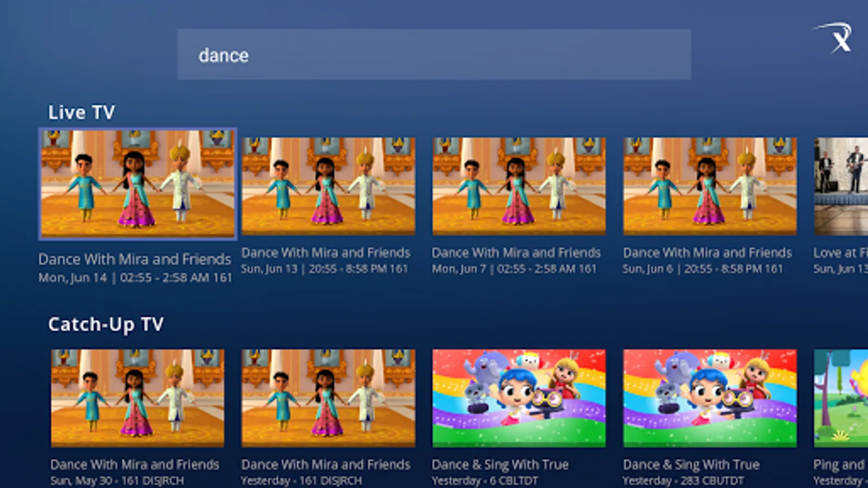Click Dance & Sing With True title, 283 CBUTDT
The width and height of the screenshot is (868, 488).
pos(691,465)
